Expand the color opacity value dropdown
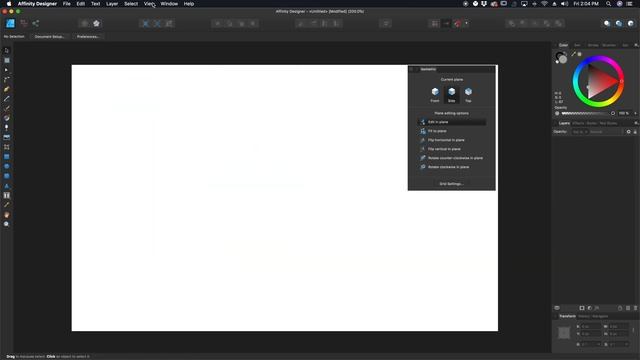 [x=635, y=113]
